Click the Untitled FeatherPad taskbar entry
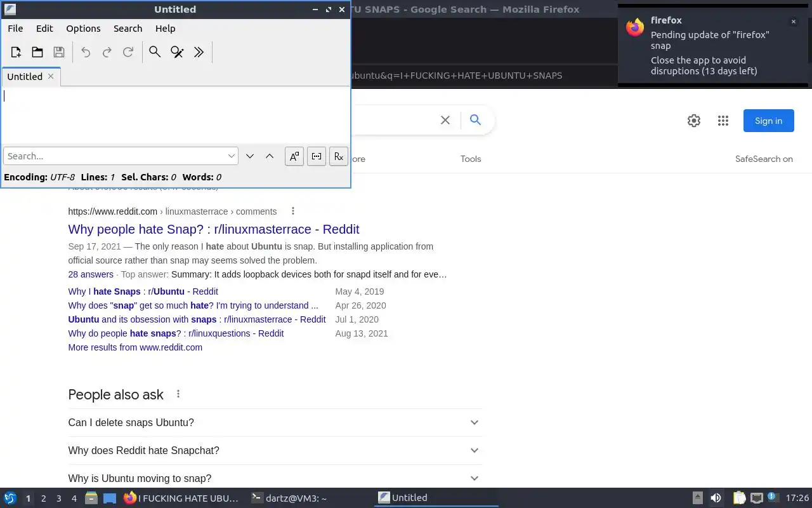 tap(438, 498)
